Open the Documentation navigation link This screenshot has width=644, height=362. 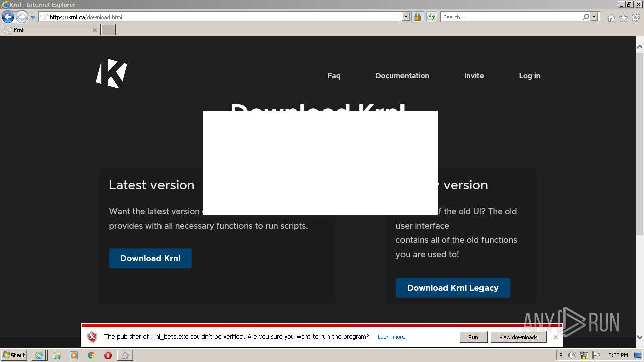(403, 76)
